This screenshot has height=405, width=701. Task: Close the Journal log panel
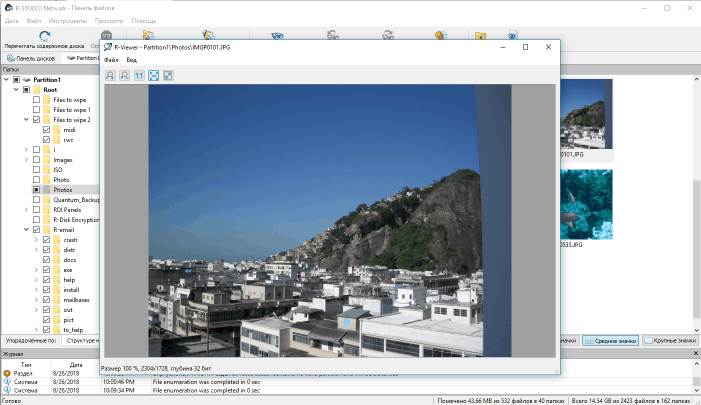pos(696,353)
